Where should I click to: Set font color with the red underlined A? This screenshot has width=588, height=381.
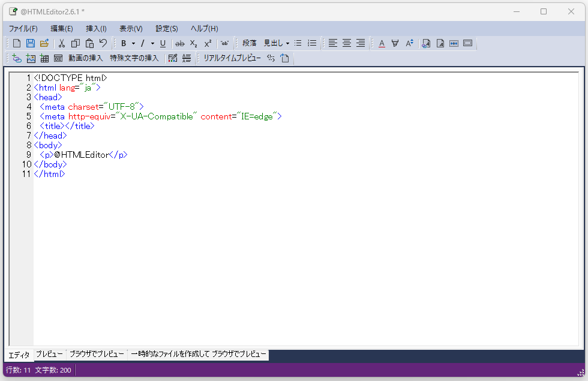(x=382, y=43)
